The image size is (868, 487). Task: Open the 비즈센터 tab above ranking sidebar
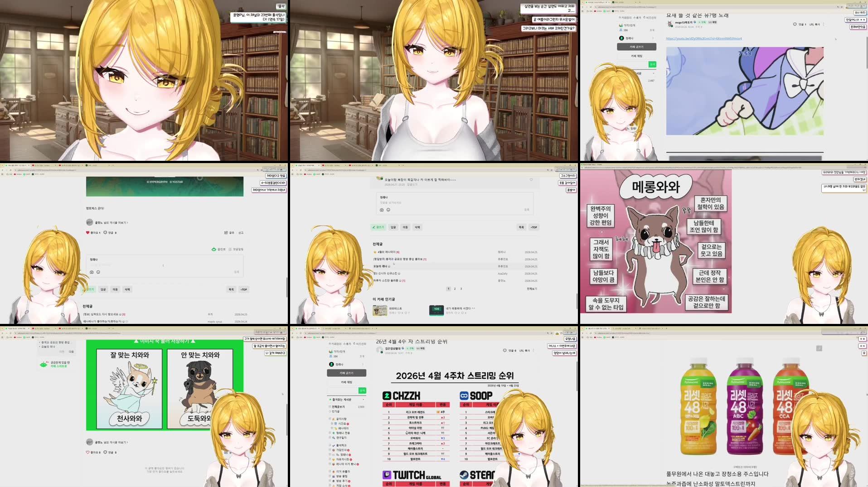[359, 344]
